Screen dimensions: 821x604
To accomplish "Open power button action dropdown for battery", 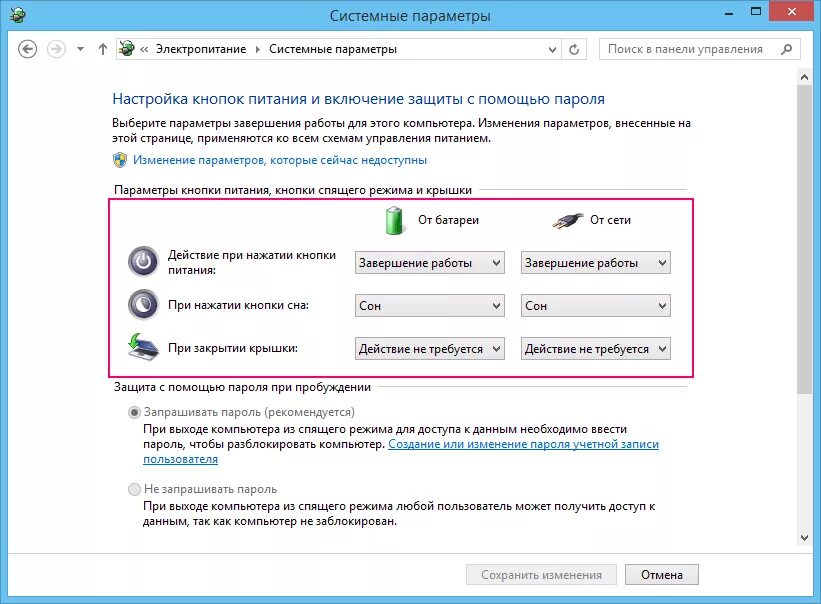I will tap(430, 263).
